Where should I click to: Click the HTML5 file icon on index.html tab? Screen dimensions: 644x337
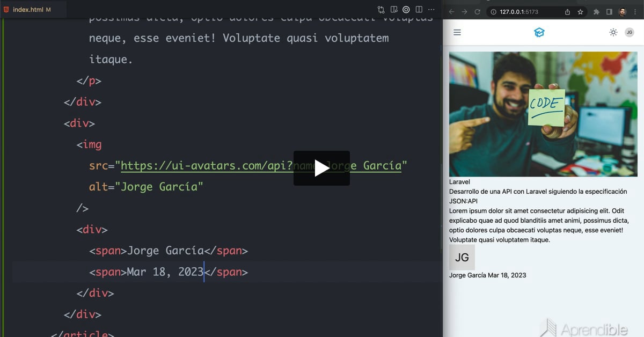tap(6, 10)
